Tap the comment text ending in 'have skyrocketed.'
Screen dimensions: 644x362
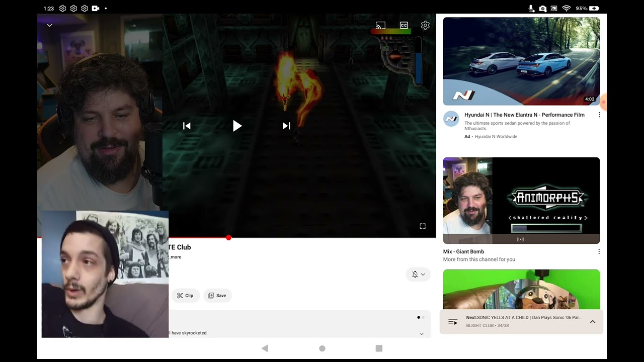pyautogui.click(x=188, y=333)
